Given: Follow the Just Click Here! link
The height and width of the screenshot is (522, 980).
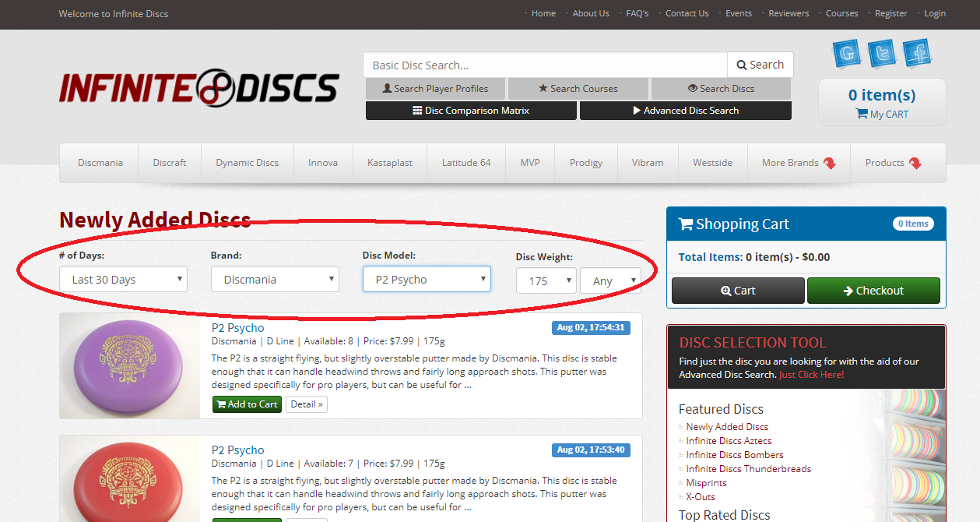Looking at the screenshot, I should click(811, 375).
